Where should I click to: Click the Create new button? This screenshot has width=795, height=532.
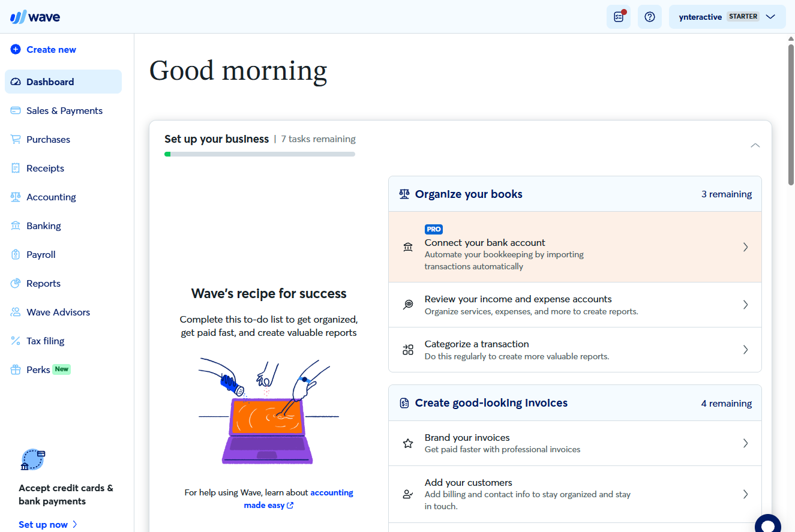click(x=43, y=50)
